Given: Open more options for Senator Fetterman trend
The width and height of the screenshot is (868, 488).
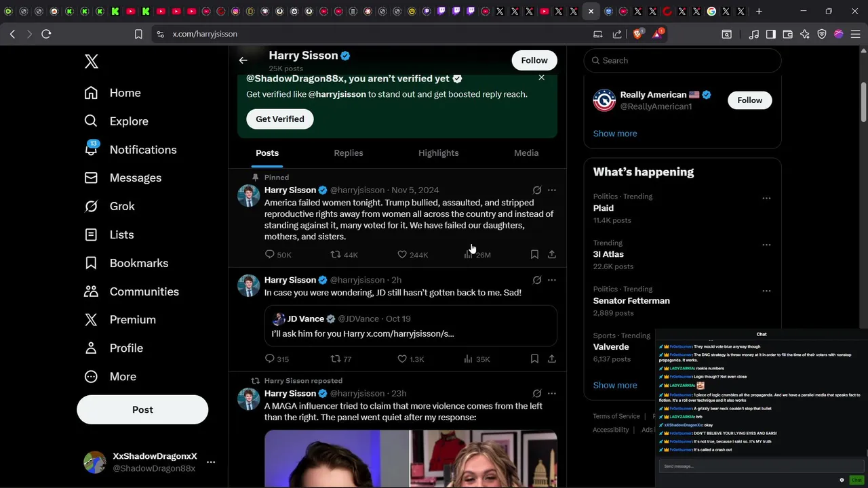Looking at the screenshot, I should (x=766, y=291).
